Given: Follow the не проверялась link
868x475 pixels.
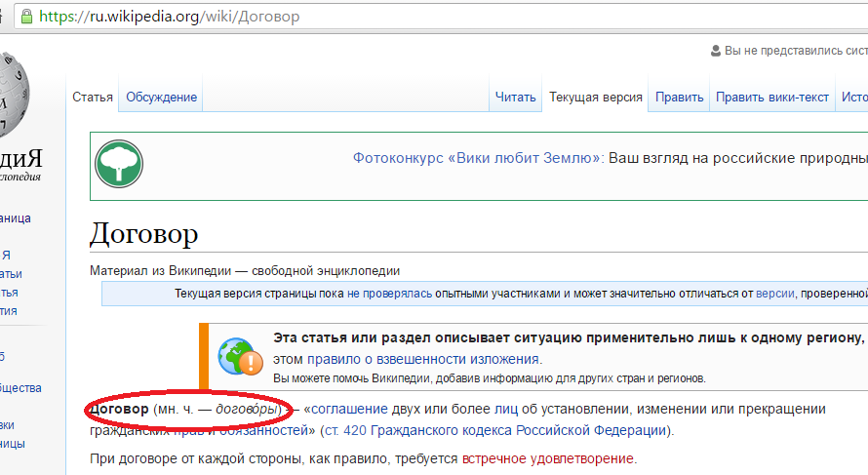Looking at the screenshot, I should [389, 294].
